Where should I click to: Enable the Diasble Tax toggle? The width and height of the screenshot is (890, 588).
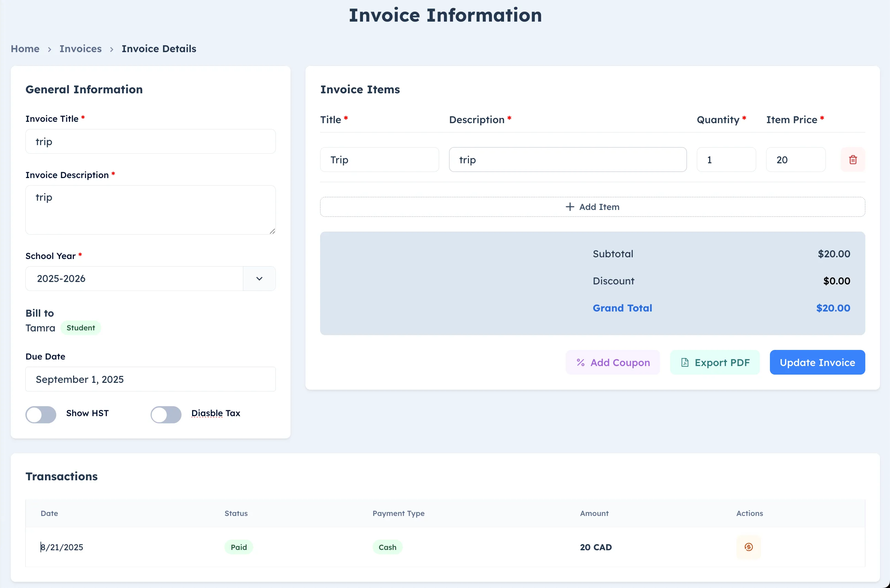click(165, 414)
